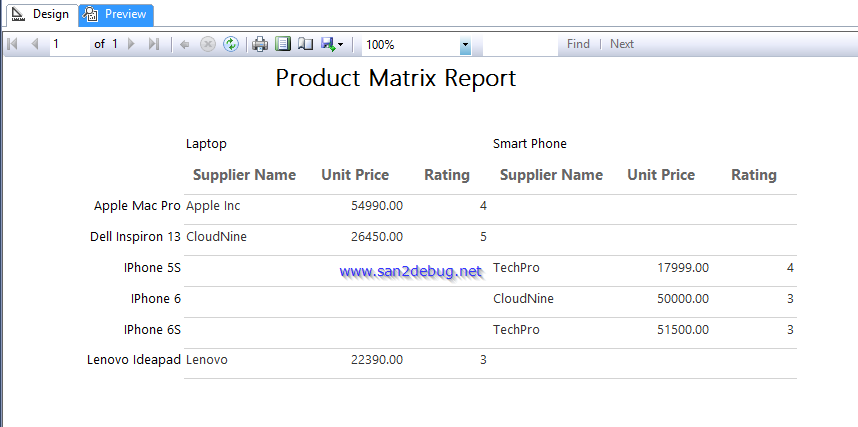Click the Find link
Image resolution: width=858 pixels, height=427 pixels.
point(578,44)
